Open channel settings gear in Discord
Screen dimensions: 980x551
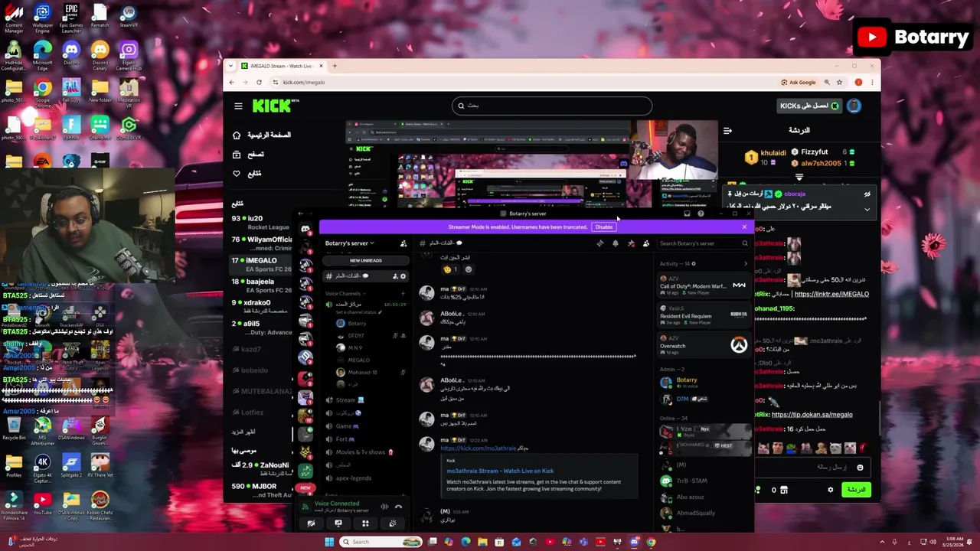403,276
